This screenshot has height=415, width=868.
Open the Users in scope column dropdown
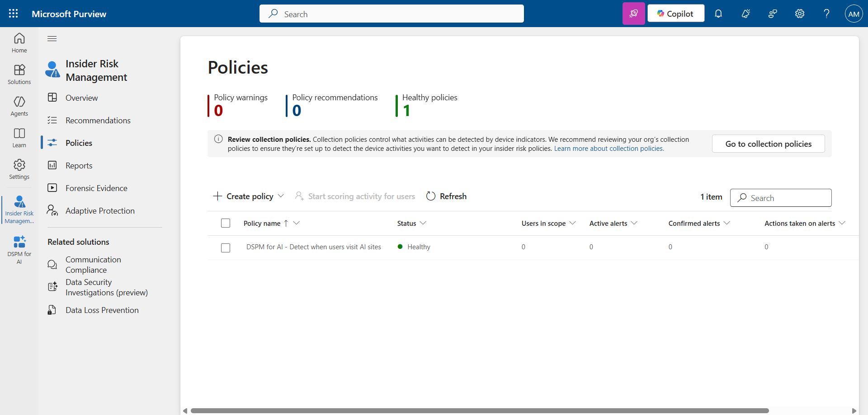572,223
